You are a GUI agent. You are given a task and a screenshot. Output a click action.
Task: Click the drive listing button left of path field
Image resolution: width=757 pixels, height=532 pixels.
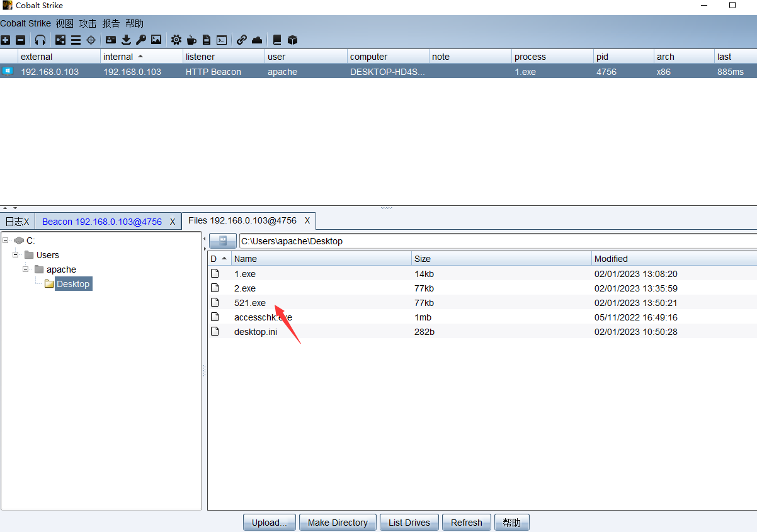coord(223,241)
